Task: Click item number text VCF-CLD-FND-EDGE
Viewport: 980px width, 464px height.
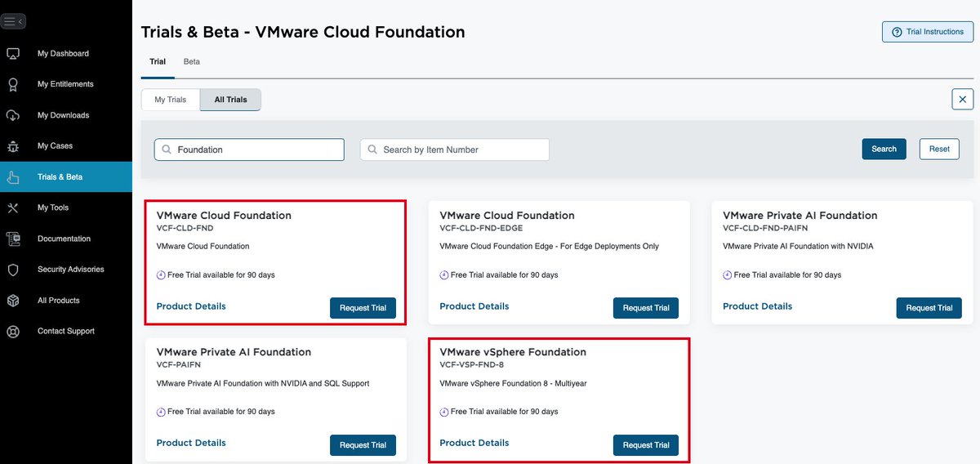Action: pos(481,228)
